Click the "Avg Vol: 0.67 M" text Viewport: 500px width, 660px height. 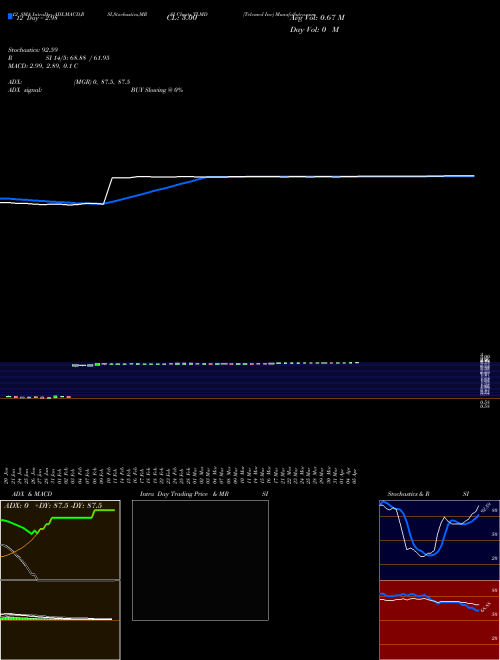coord(317,18)
